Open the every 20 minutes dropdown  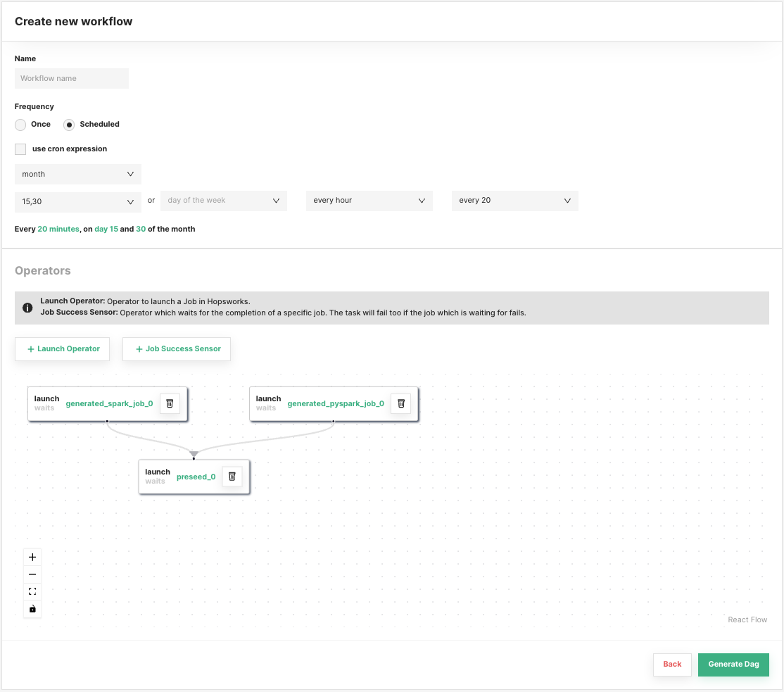tap(514, 201)
